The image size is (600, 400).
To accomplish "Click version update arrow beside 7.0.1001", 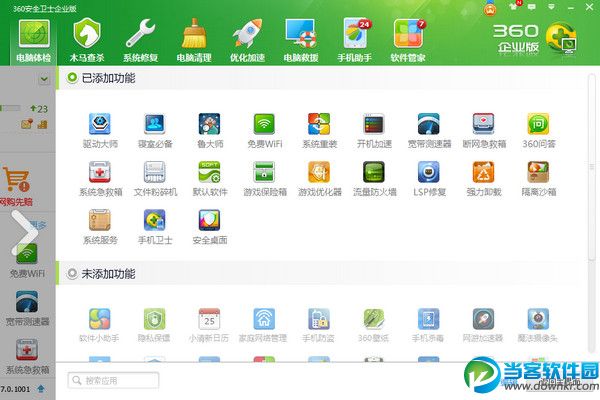I will pos(41,389).
